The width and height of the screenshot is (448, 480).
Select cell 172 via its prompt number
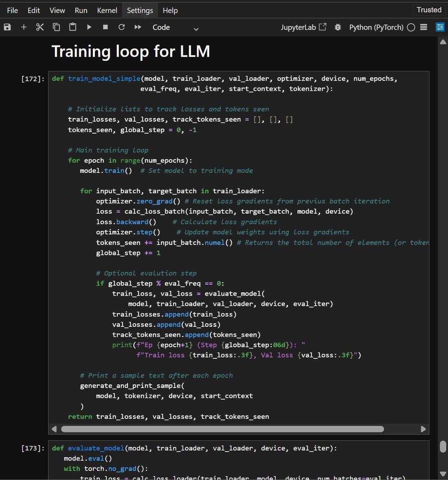click(x=33, y=79)
